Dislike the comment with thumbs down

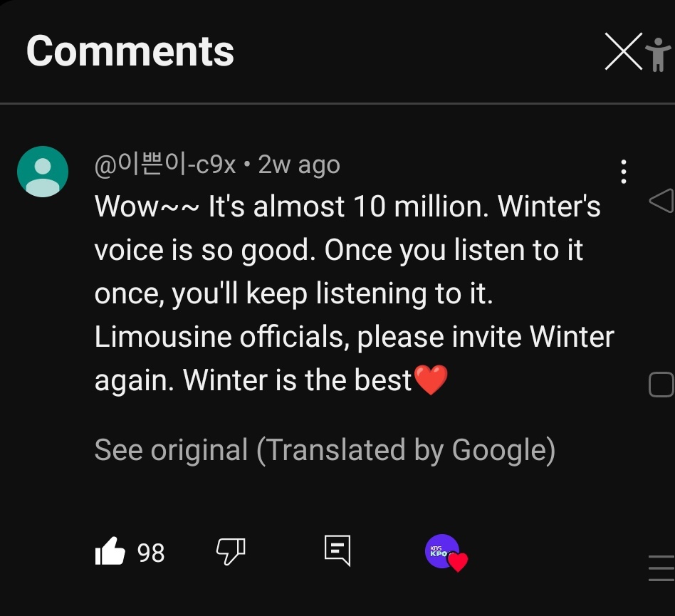coord(231,551)
